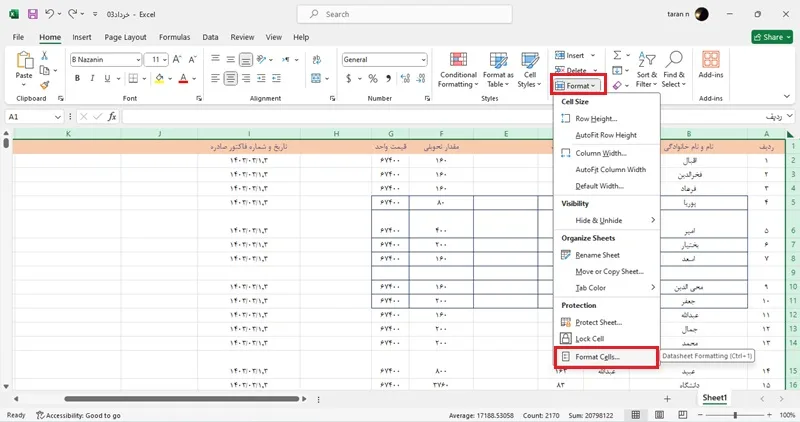The width and height of the screenshot is (800, 422).
Task: Toggle Italic formatting
Action: pyautogui.click(x=92, y=78)
